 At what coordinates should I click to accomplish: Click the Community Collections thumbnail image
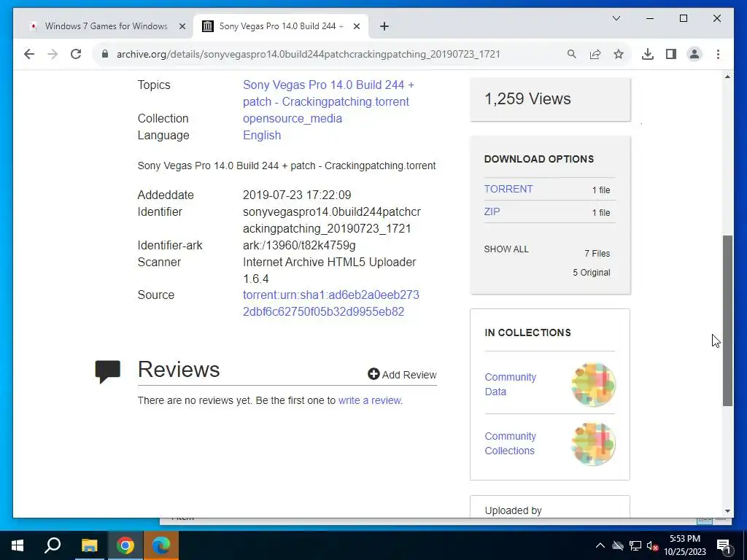pyautogui.click(x=593, y=443)
